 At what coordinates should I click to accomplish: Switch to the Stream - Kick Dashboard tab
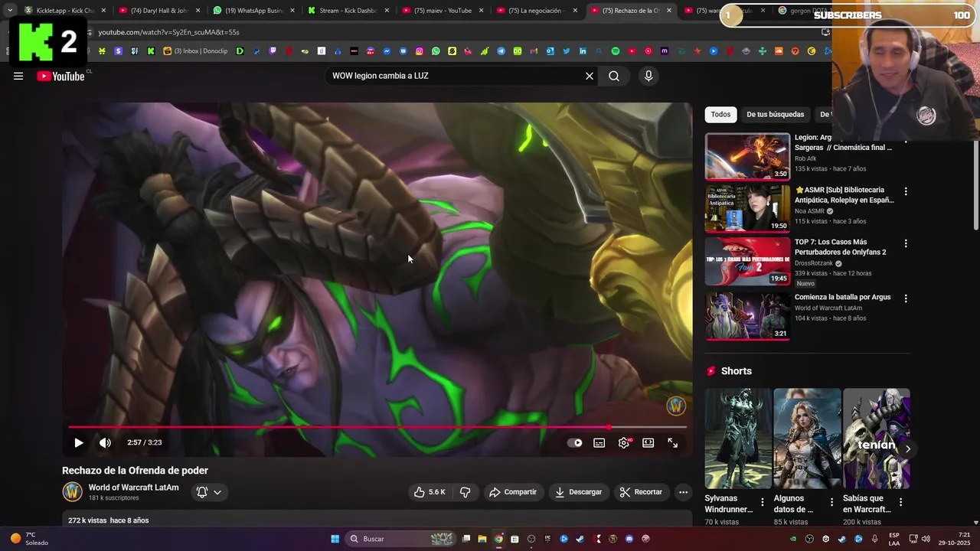(348, 11)
